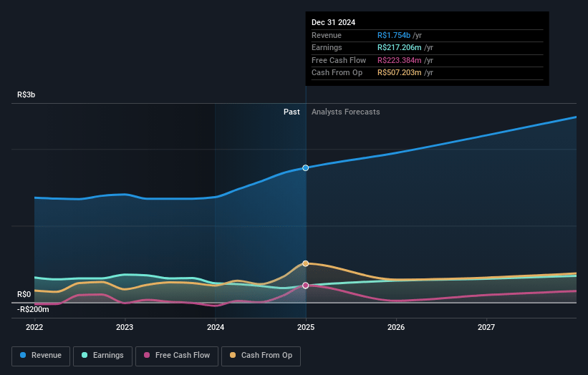Toggle the Free Cash Flow legend button

pos(177,356)
